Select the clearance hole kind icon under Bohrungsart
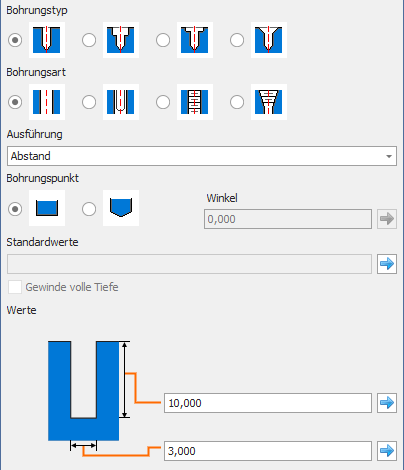The image size is (404, 470). [x=121, y=102]
